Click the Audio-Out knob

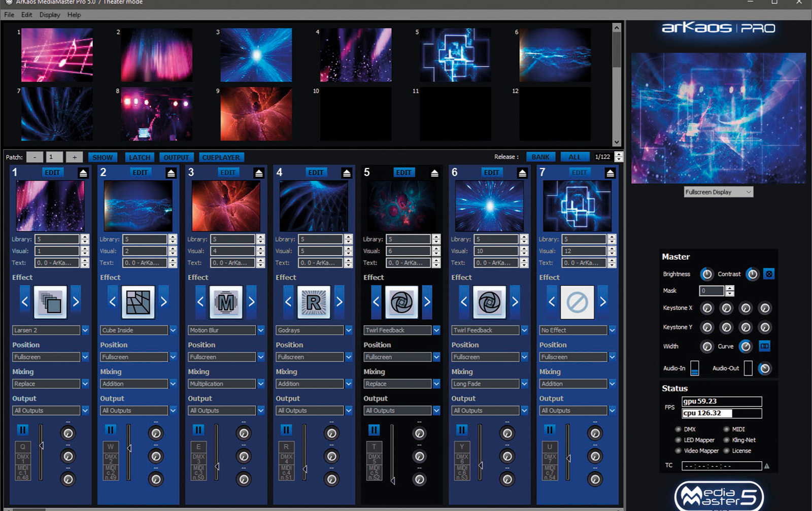[764, 368]
